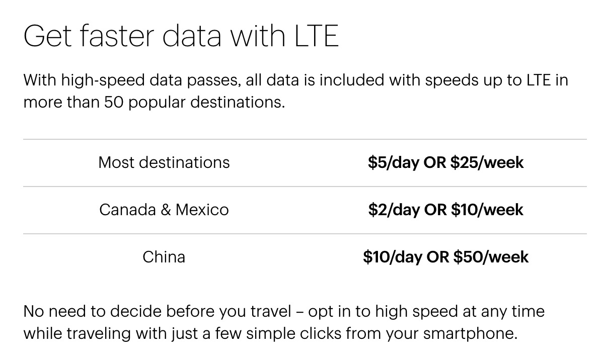Select the "Canada & Mexico" row label
This screenshot has width=605, height=364.
click(164, 210)
